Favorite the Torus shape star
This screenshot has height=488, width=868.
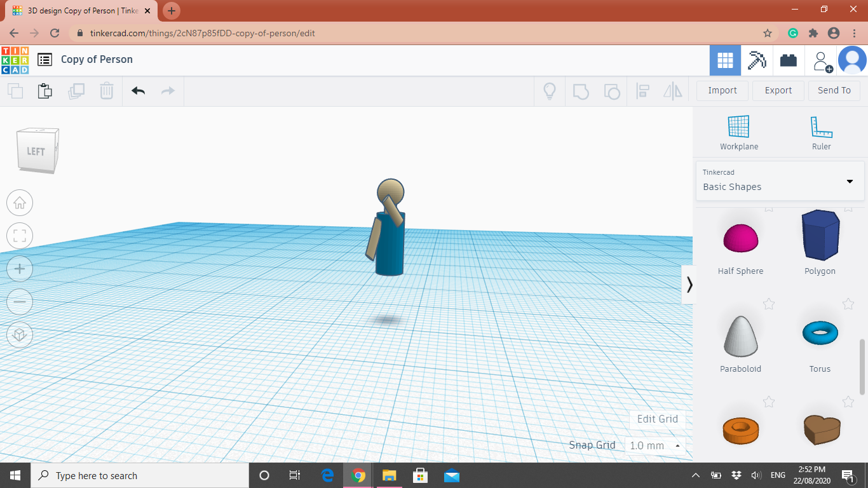pyautogui.click(x=848, y=304)
